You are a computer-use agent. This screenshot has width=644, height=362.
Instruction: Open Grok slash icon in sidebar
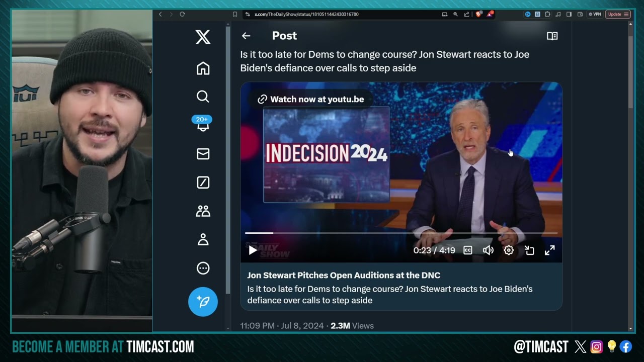[x=203, y=183]
